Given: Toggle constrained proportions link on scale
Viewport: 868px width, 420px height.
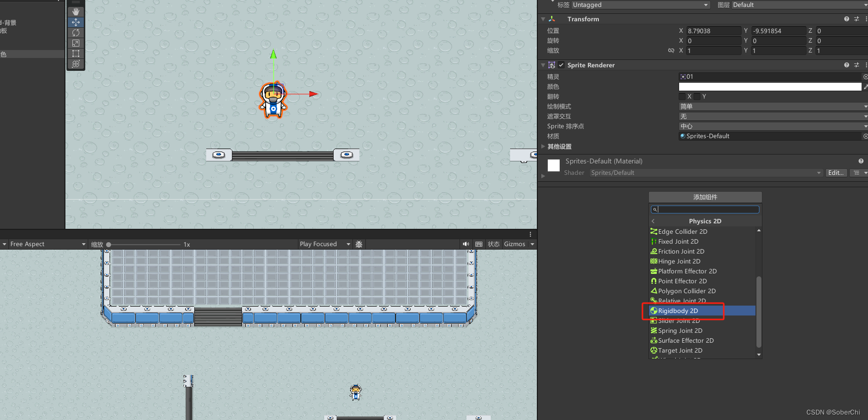Looking at the screenshot, I should coord(671,51).
